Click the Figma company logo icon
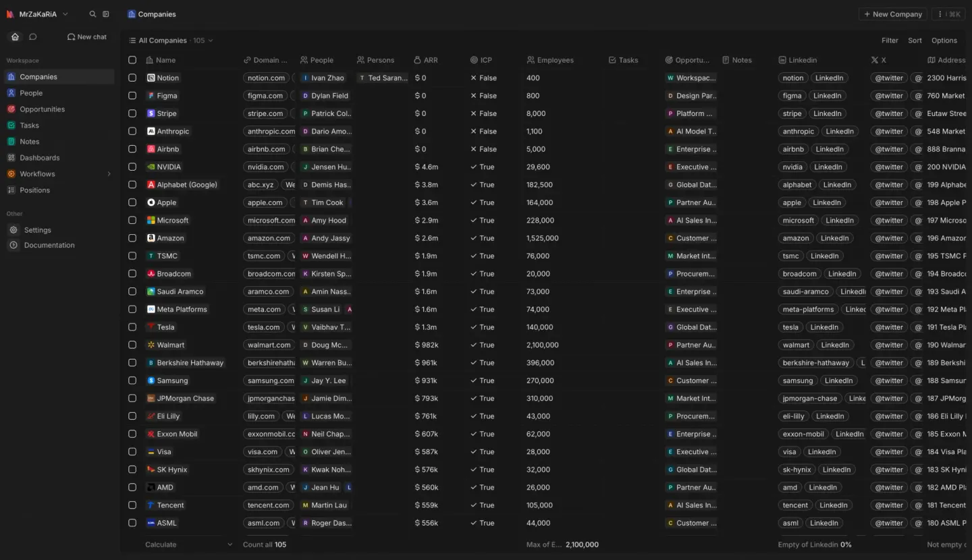The image size is (972, 560). (151, 96)
